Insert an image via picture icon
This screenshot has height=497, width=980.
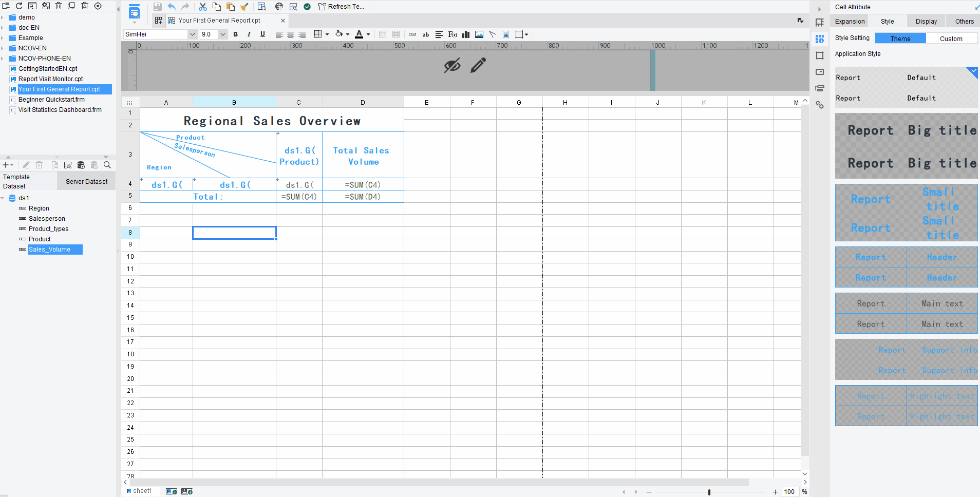(479, 34)
